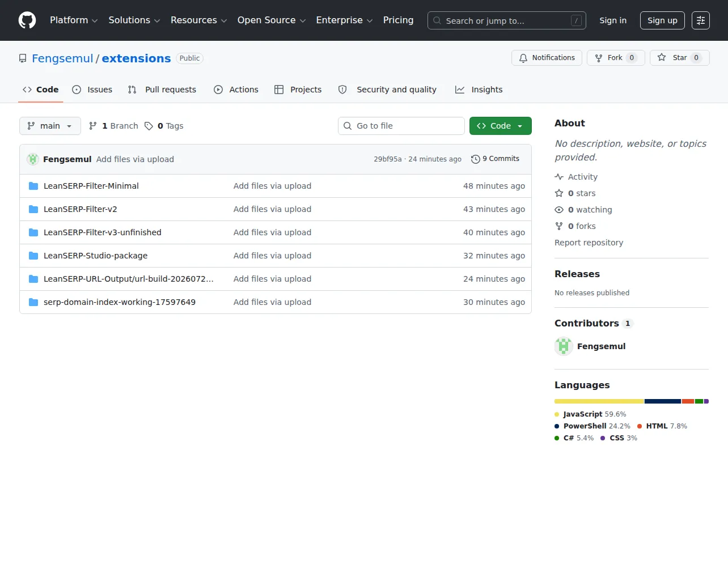Click the search magnifier icon in header
Image resolution: width=728 pixels, height=577 pixels.
(437, 20)
